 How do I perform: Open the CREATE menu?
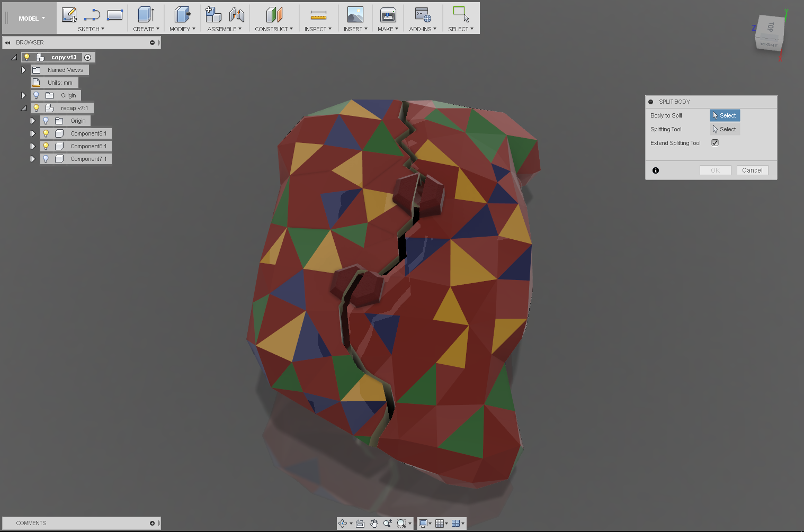point(146,29)
